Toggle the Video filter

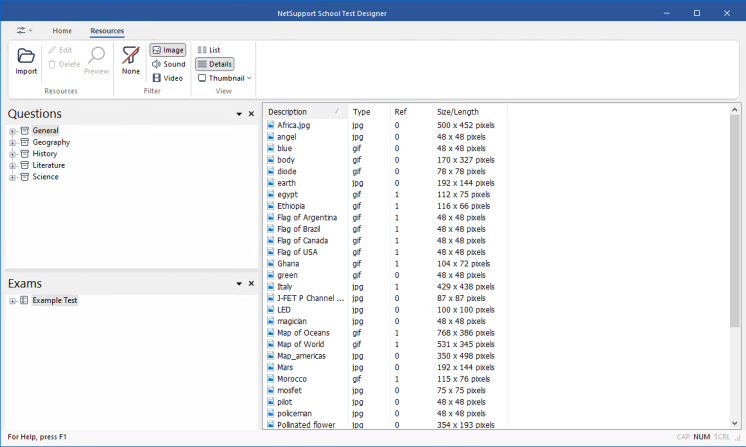click(167, 78)
